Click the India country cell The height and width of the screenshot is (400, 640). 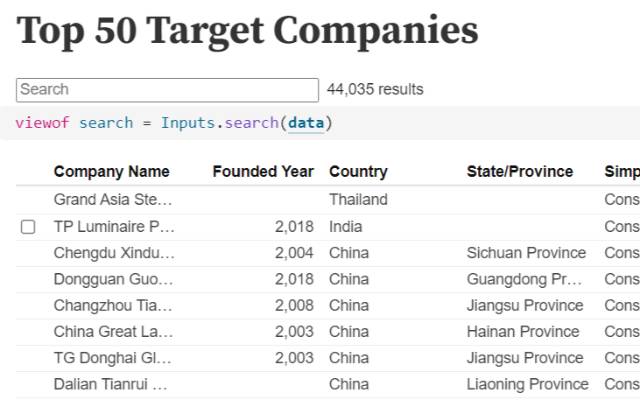click(x=346, y=227)
